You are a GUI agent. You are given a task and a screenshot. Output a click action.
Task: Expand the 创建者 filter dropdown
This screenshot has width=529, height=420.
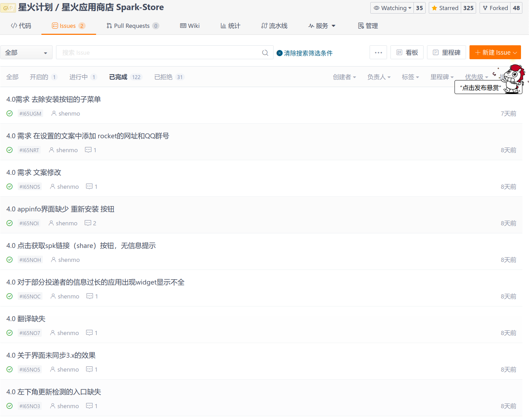click(345, 77)
